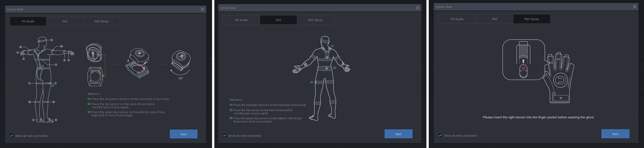Toggle 'Show at next connection' in left window

(x=12, y=136)
